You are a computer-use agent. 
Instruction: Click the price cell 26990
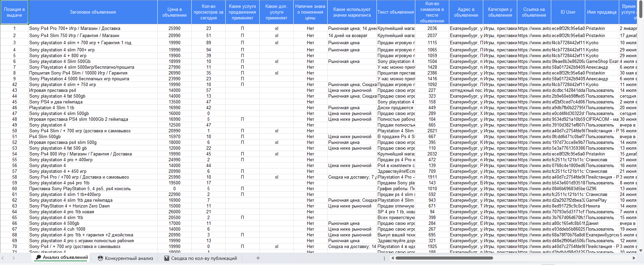[x=174, y=73]
